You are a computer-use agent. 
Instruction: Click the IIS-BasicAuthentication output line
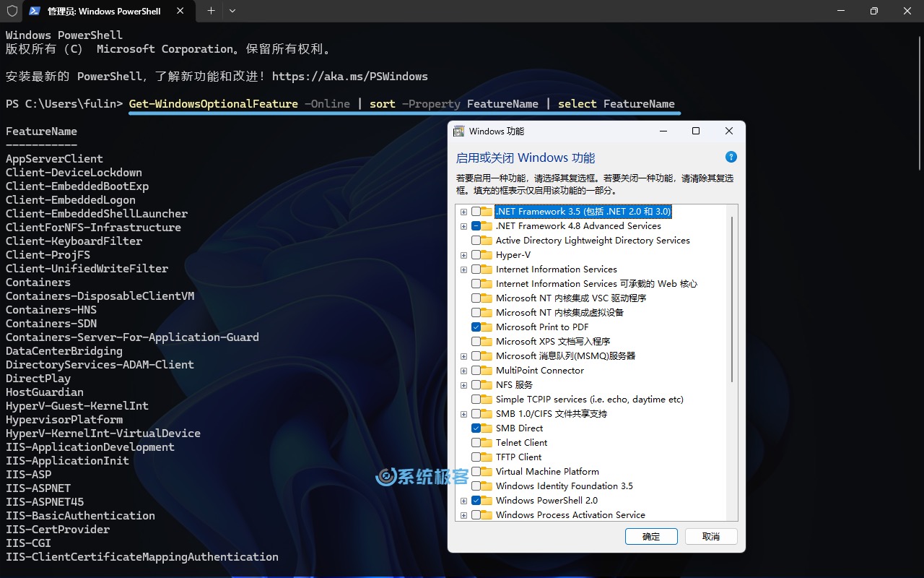click(x=80, y=516)
